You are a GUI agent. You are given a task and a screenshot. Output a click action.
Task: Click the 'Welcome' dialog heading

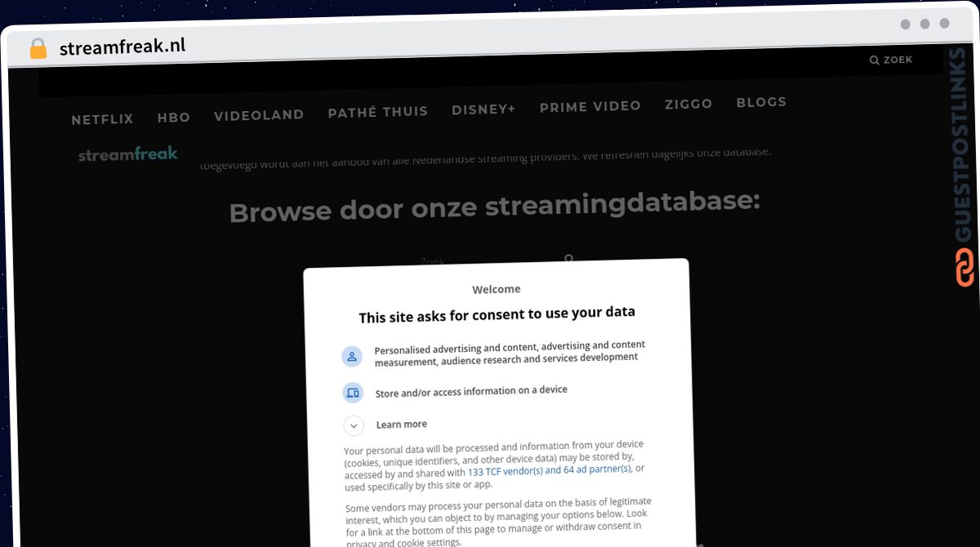coord(497,289)
